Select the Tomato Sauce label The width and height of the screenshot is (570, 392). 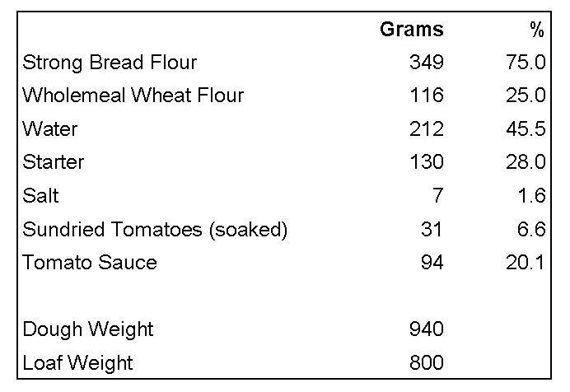point(90,263)
